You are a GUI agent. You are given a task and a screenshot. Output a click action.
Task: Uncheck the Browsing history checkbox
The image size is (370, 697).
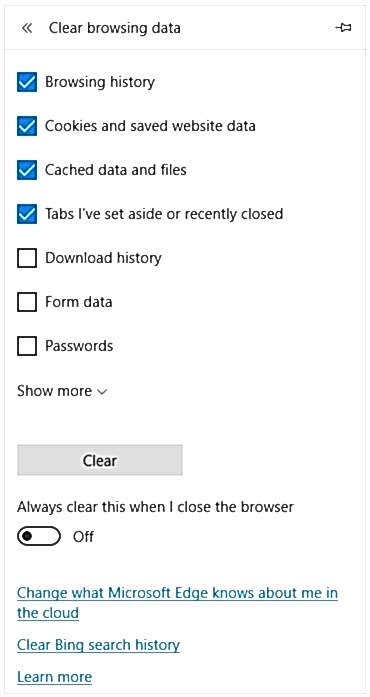[27, 82]
